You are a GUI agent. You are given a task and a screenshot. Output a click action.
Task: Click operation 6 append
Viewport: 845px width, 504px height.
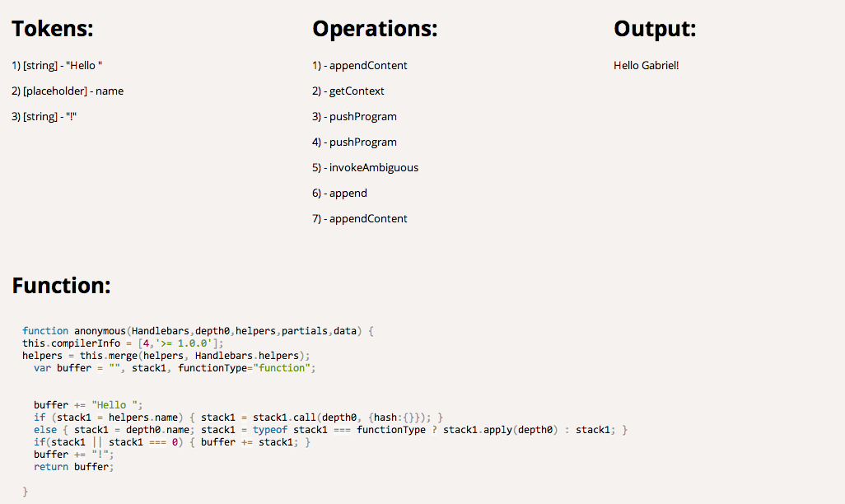click(x=339, y=193)
